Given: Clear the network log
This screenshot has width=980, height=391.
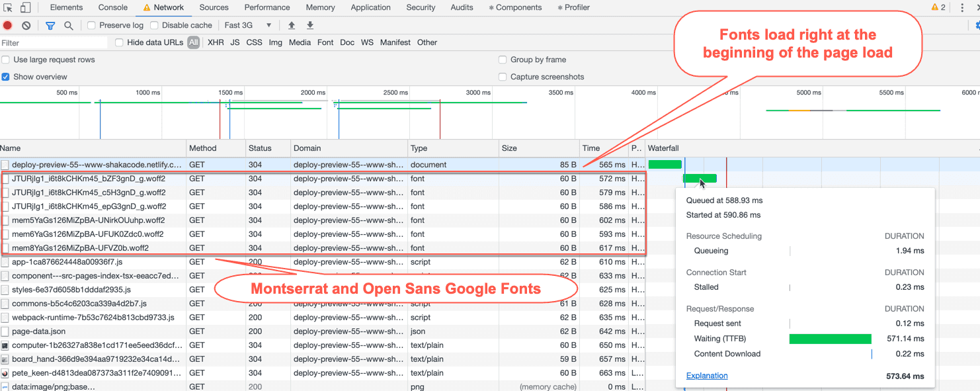Looking at the screenshot, I should (26, 26).
